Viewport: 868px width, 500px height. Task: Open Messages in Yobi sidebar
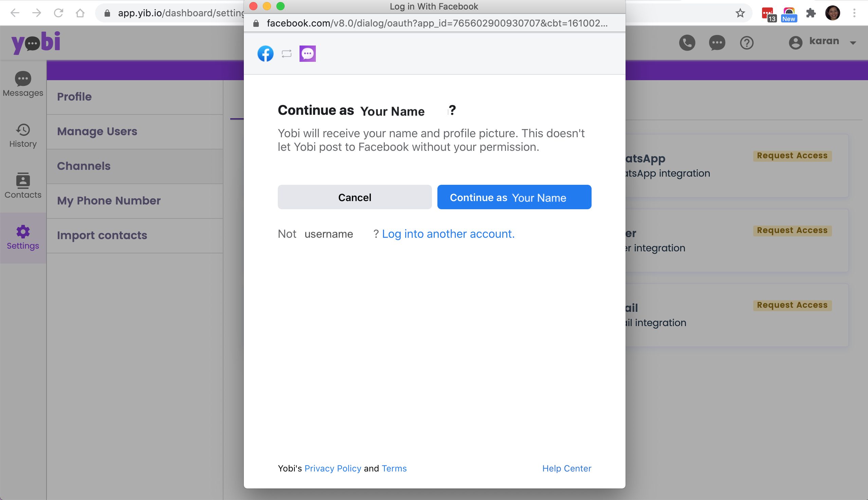click(23, 85)
